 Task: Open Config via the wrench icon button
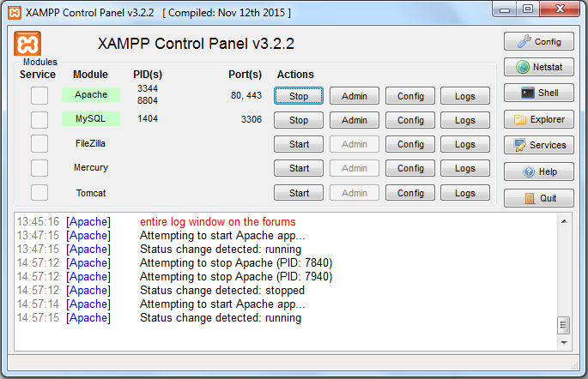[538, 41]
